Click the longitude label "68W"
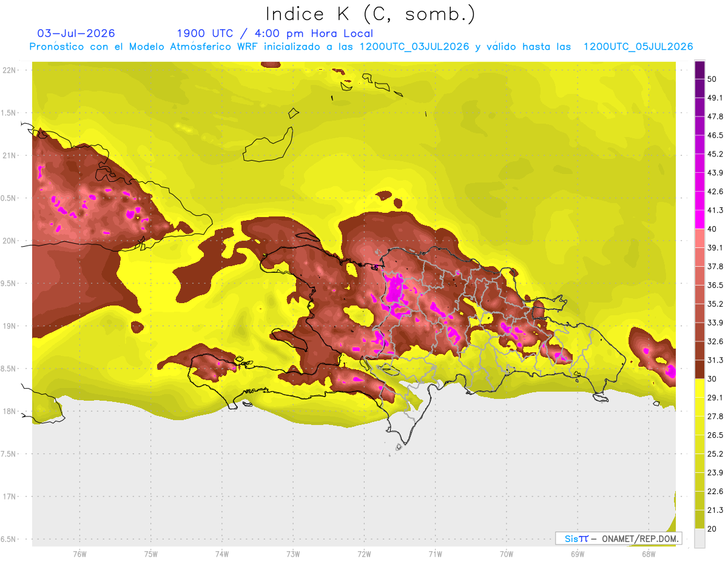 click(649, 554)
